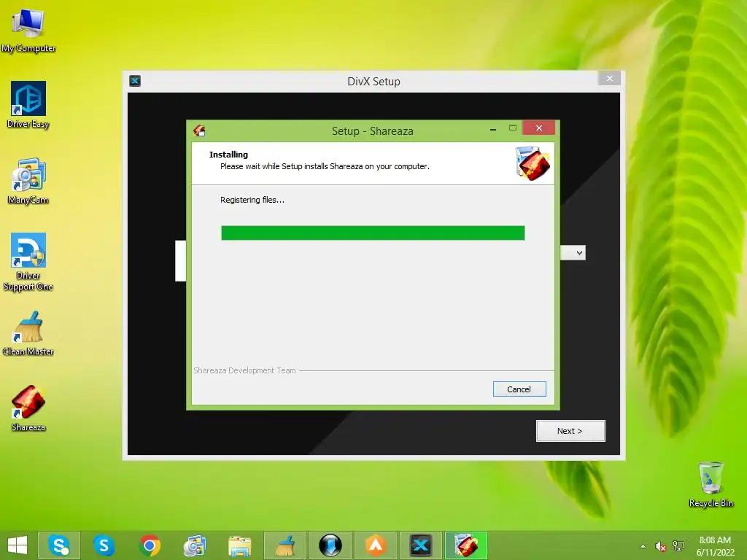Open network status tray icon
Image resolution: width=747 pixels, height=560 pixels.
pyautogui.click(x=678, y=546)
